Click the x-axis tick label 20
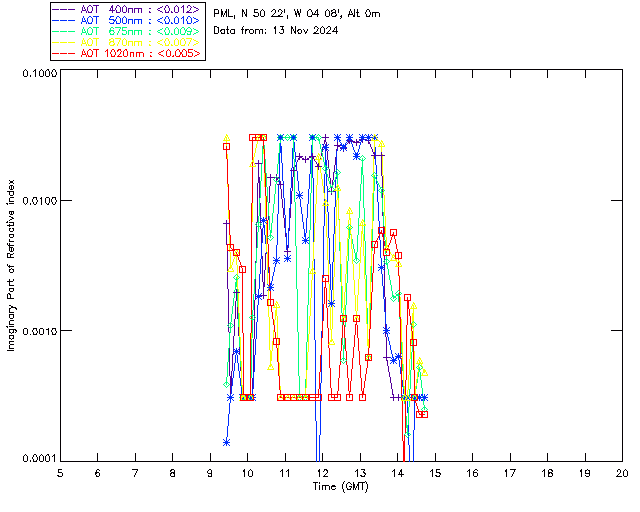Image resolution: width=640 pixels, height=512 pixels. tap(622, 473)
